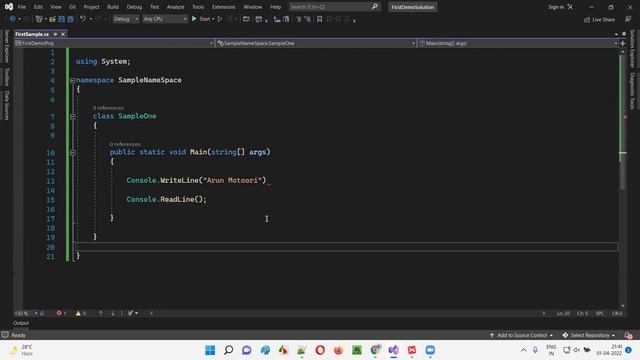Image resolution: width=640 pixels, height=360 pixels.
Task: Click the Live Share button
Action: tap(599, 19)
